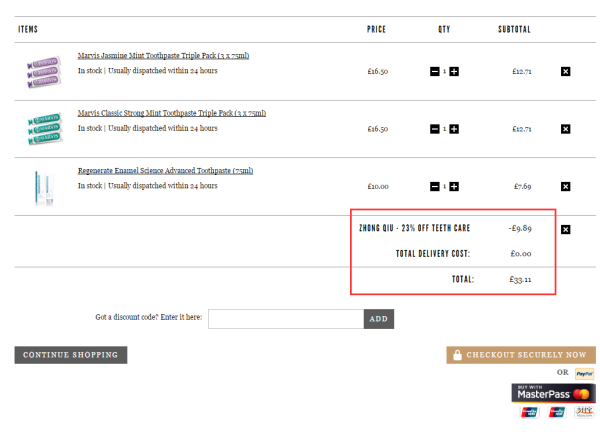The height and width of the screenshot is (437, 600).
Task: Click the SUBTOTAL column header
Action: point(514,29)
